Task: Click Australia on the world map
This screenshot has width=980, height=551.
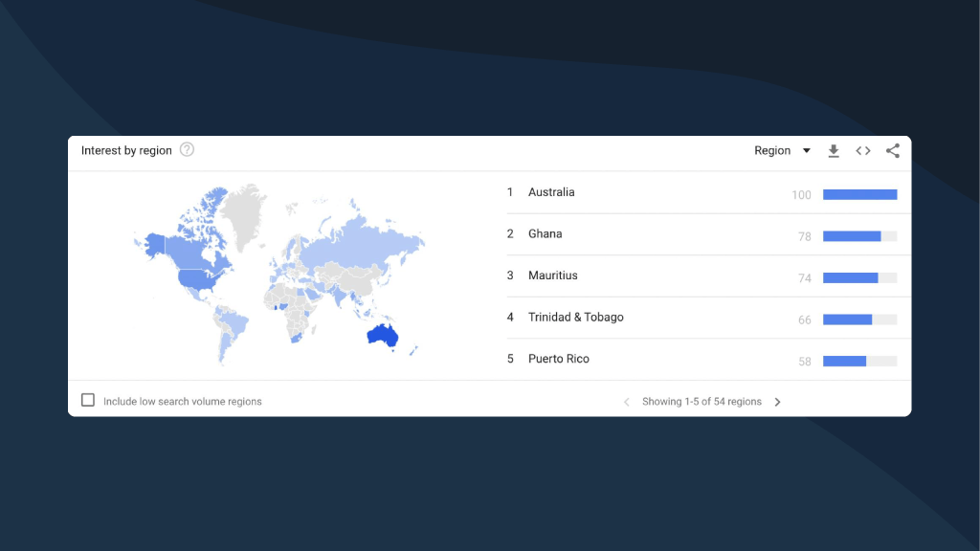Action: click(382, 335)
